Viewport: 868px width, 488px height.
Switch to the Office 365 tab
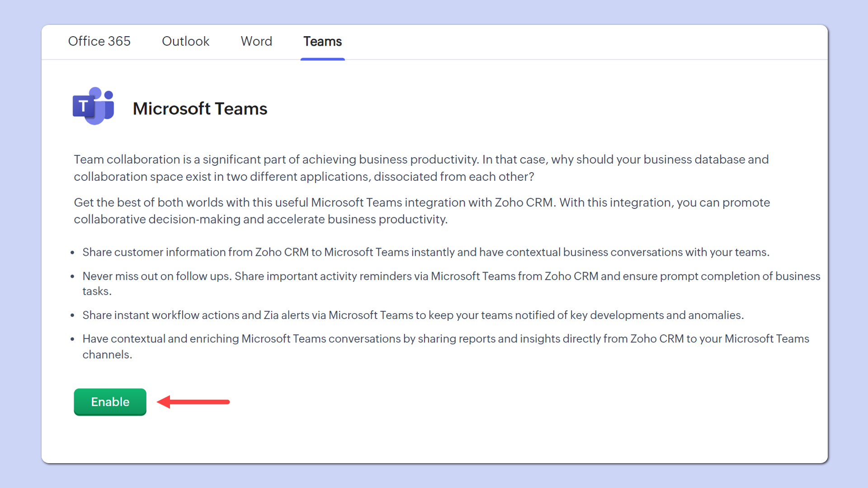[99, 41]
